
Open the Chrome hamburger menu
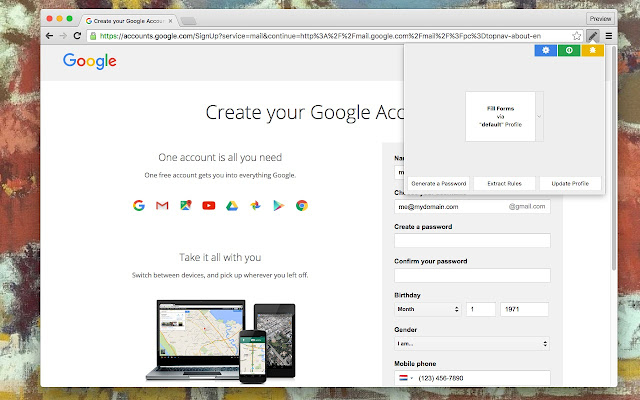(x=609, y=36)
